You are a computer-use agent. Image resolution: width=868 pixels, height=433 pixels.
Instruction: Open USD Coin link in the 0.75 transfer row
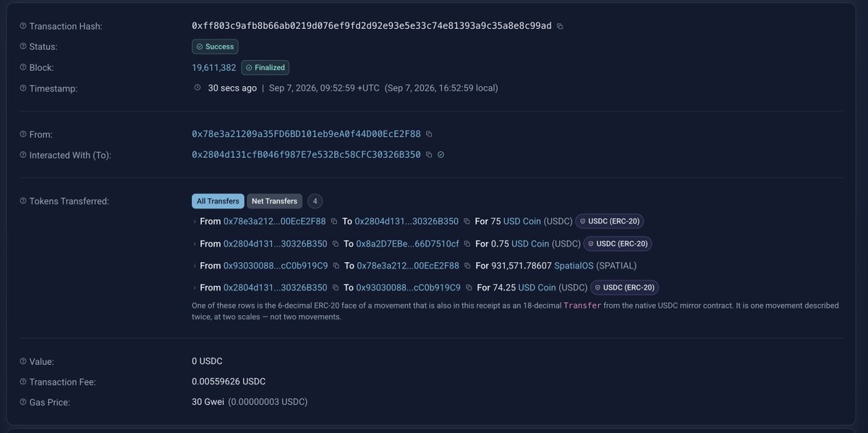pos(531,244)
